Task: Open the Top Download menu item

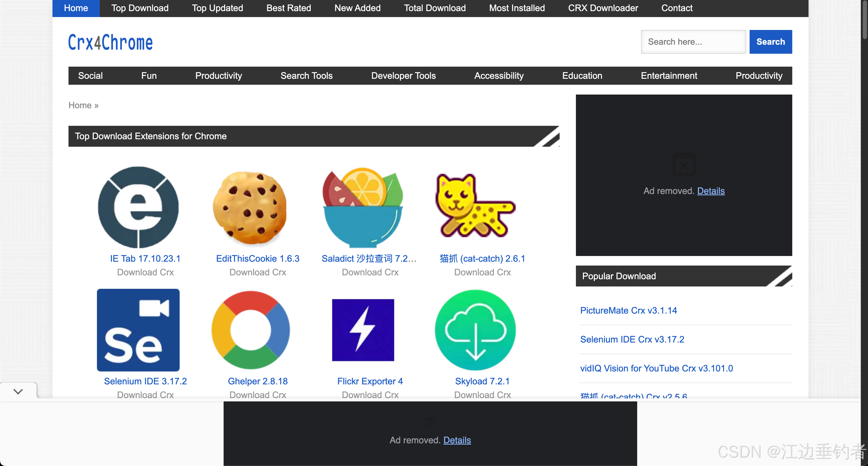Action: click(140, 8)
